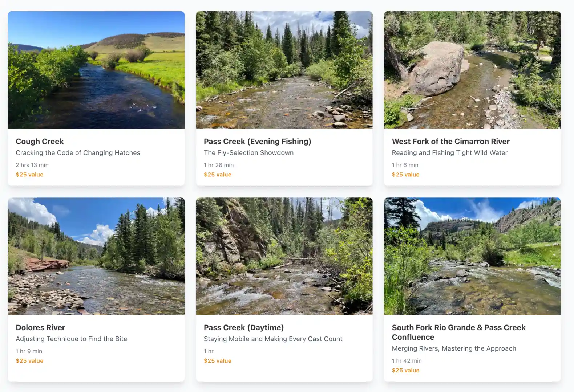This screenshot has width=574, height=392.
Task: Select the Dolores River title link
Action: click(x=40, y=327)
